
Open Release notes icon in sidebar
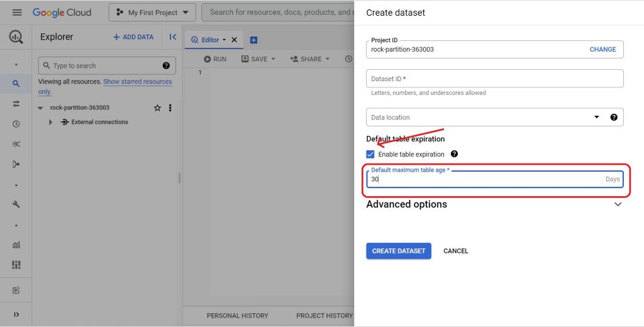coord(16,291)
